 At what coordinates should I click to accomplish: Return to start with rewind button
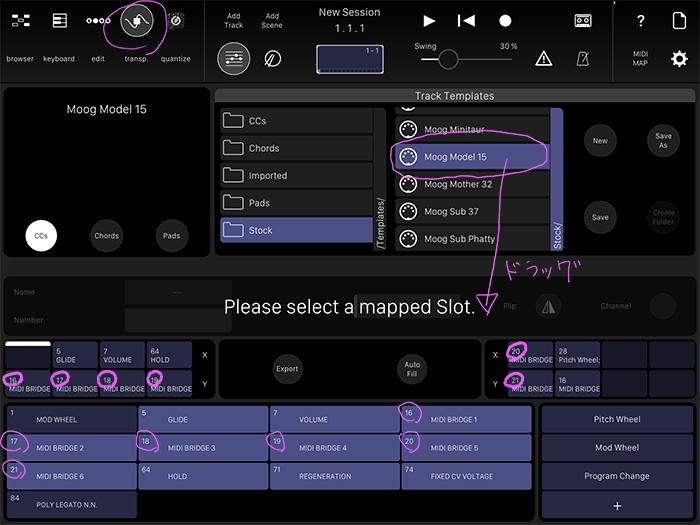(466, 21)
